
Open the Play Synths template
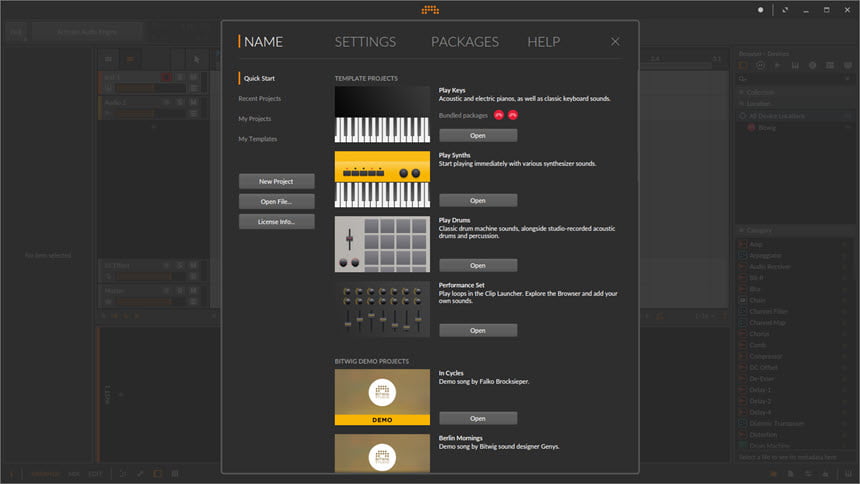point(478,200)
